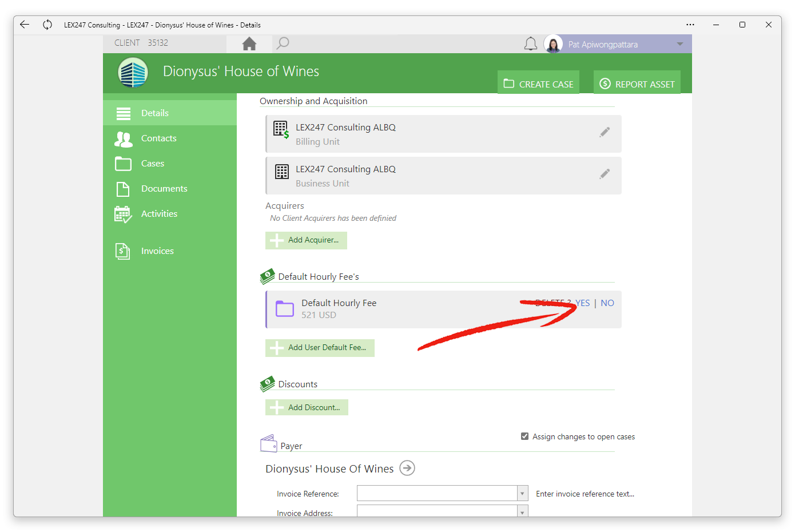Open the Documents section

[x=170, y=188]
